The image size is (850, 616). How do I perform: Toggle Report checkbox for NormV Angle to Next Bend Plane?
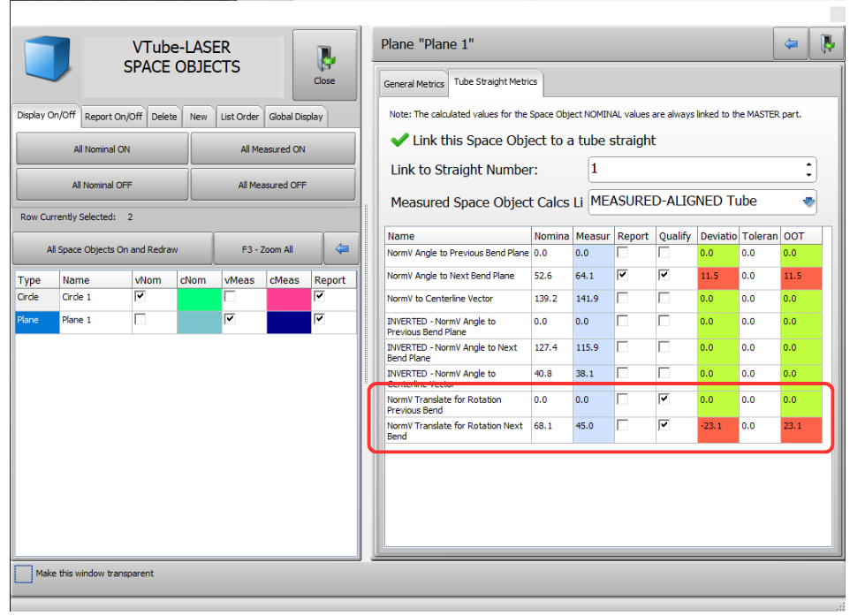(x=624, y=275)
